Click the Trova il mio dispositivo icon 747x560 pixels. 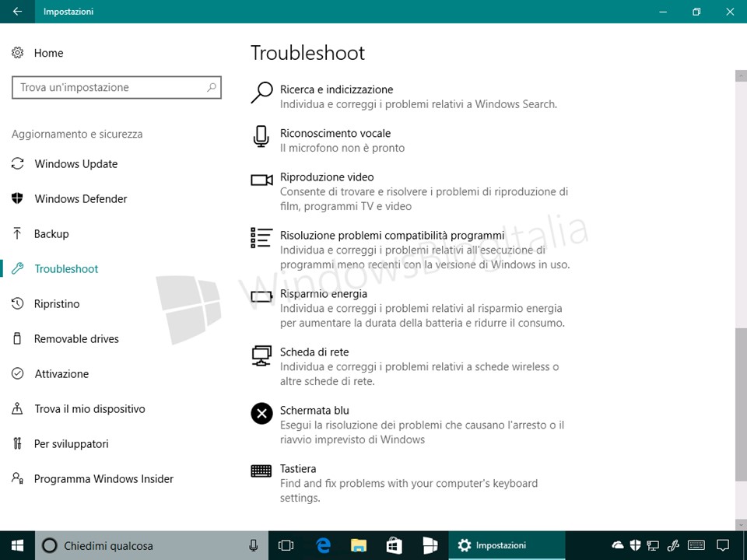click(x=18, y=408)
